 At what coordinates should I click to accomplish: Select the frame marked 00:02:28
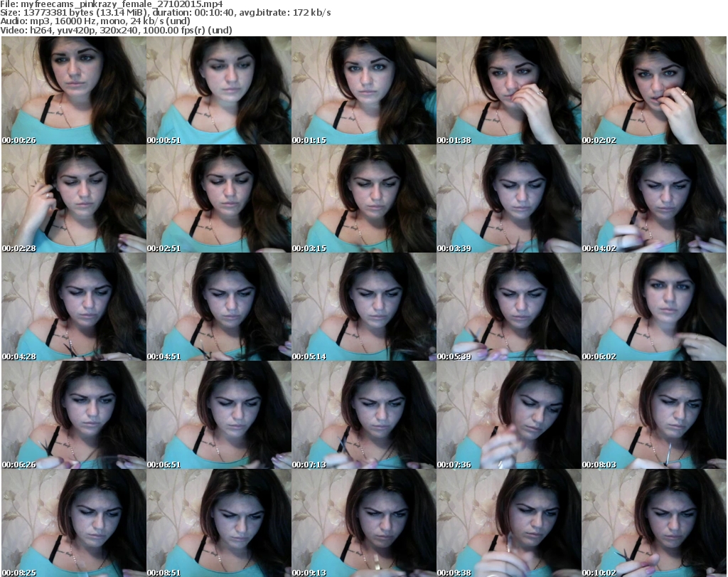tap(74, 198)
